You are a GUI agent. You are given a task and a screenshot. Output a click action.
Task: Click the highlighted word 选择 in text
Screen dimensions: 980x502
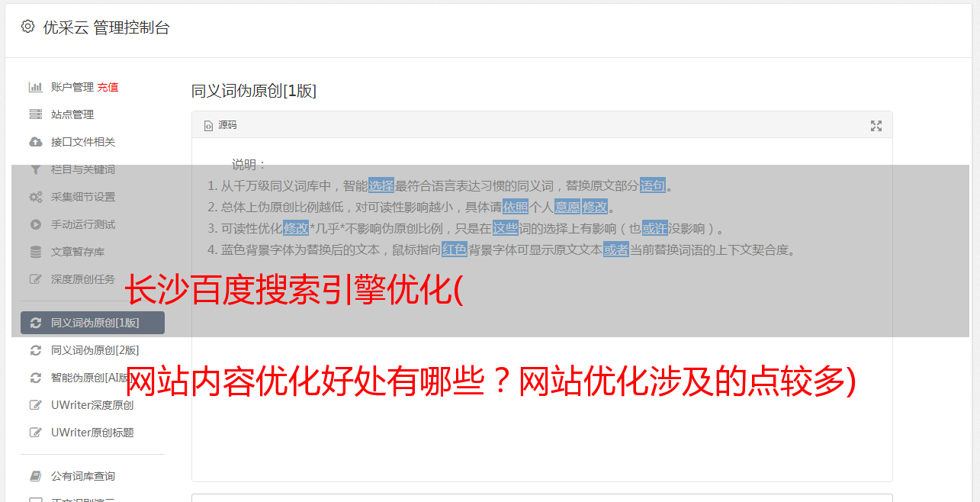pos(381,185)
